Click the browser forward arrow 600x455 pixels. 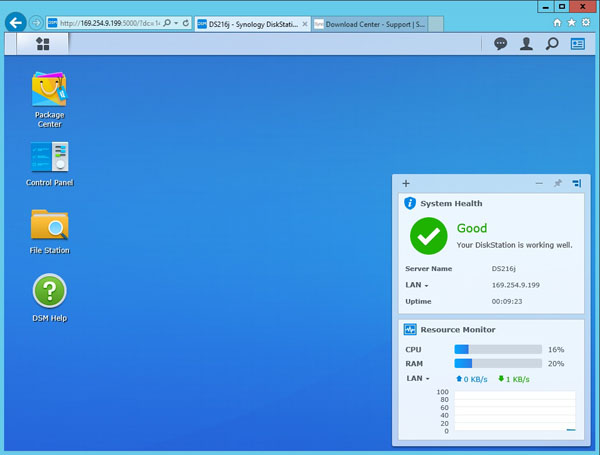click(36, 23)
